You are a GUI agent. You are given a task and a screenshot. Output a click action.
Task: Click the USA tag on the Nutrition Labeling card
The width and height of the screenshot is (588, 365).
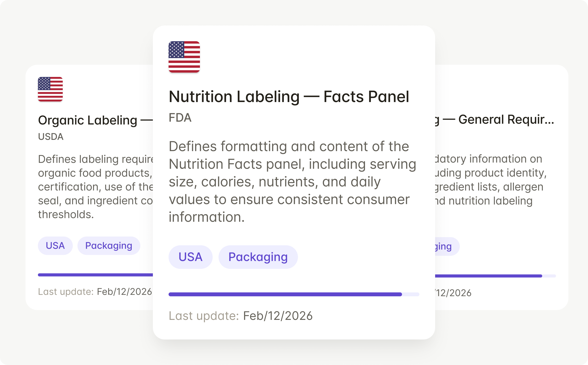tap(191, 257)
